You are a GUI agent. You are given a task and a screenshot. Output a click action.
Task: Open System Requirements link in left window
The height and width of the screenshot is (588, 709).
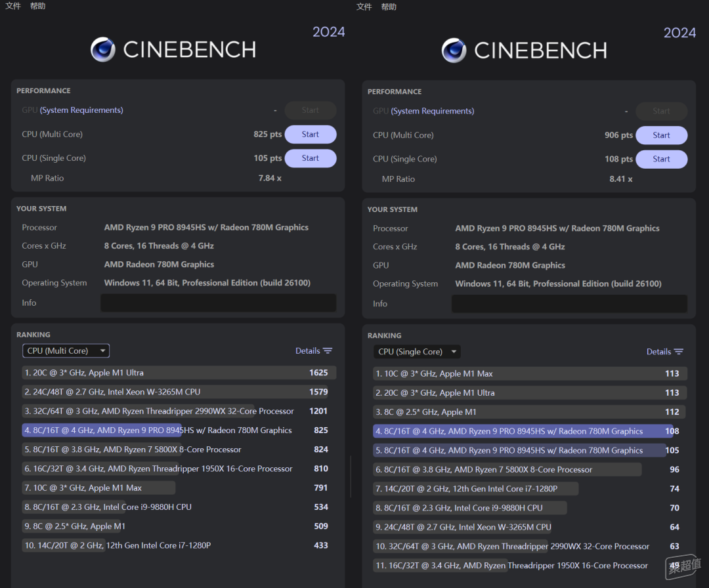click(x=81, y=110)
